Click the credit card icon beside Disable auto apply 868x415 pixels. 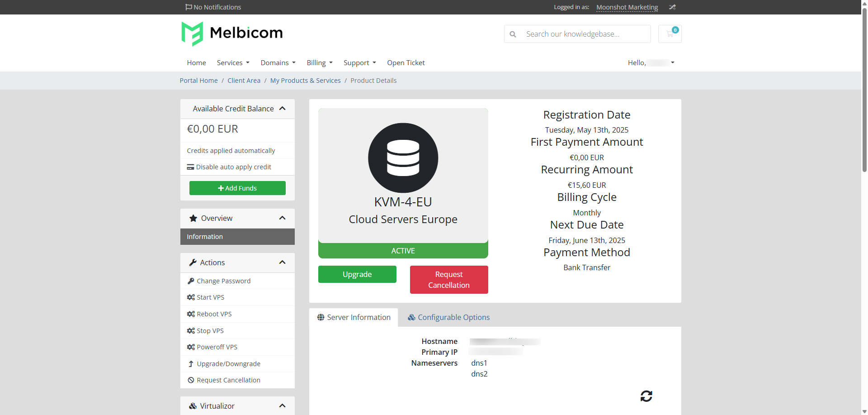click(190, 167)
